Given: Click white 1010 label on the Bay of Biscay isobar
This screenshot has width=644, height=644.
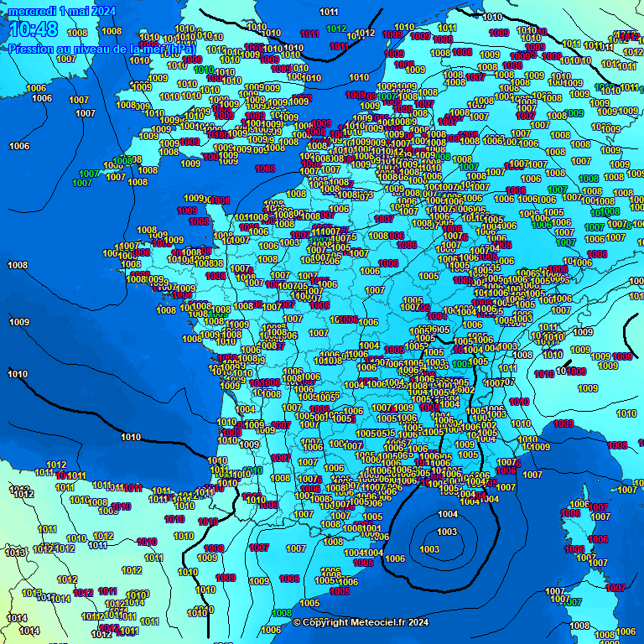Looking at the screenshot, I should tap(131, 437).
